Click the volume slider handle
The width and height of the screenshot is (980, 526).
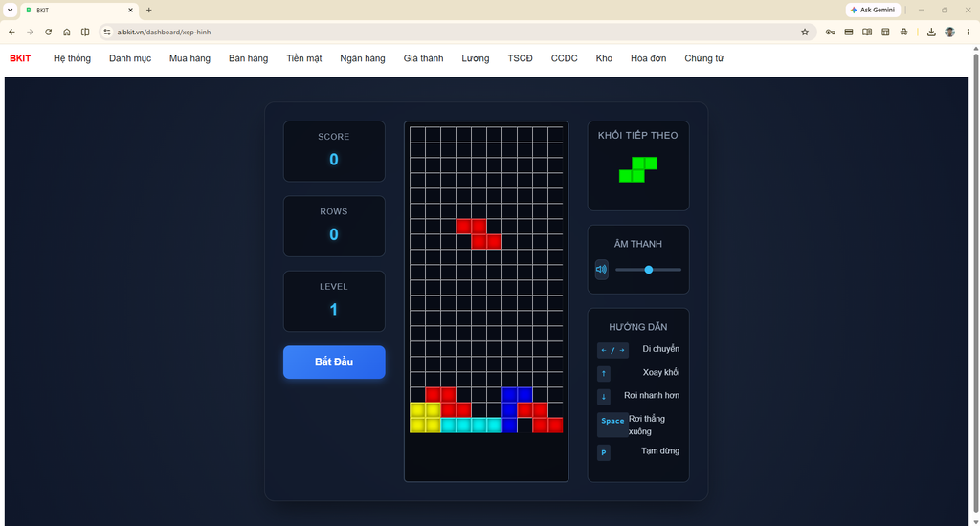(x=649, y=270)
